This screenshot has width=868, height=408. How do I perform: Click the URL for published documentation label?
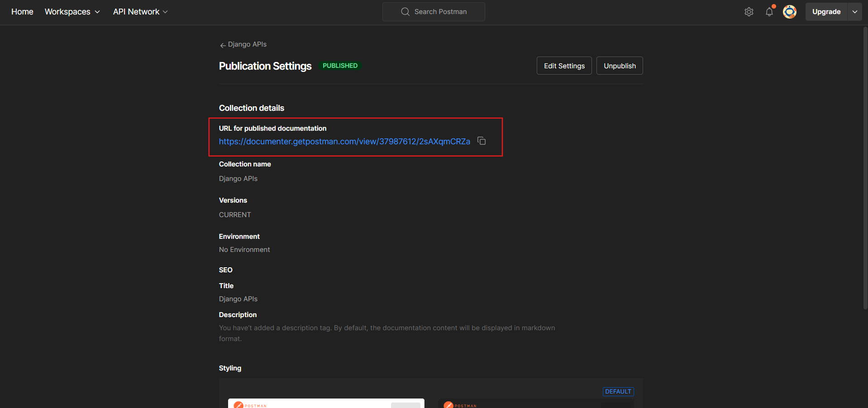[x=272, y=128]
